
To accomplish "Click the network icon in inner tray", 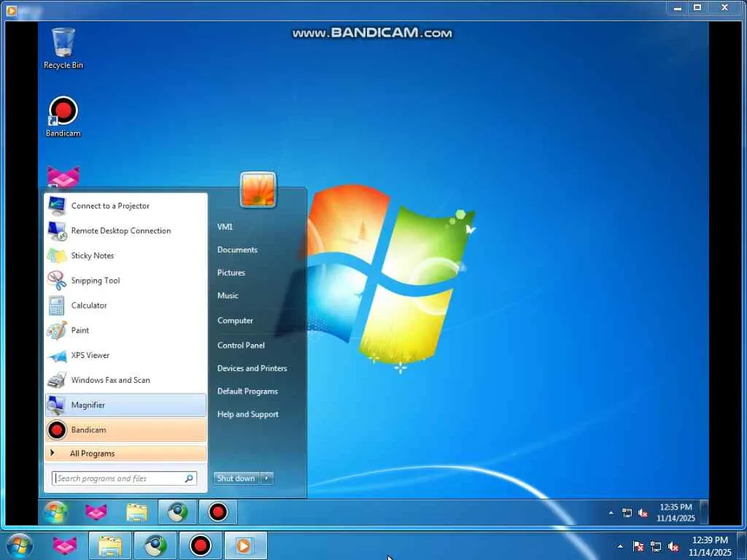I will coord(627,513).
